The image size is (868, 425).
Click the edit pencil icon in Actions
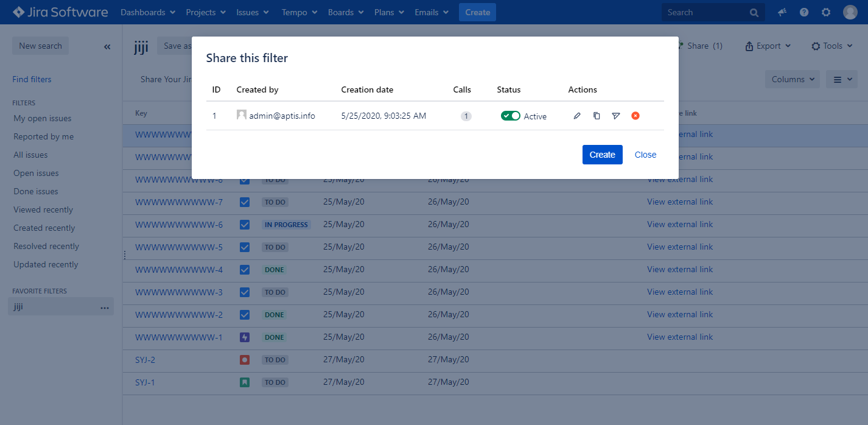pyautogui.click(x=577, y=116)
